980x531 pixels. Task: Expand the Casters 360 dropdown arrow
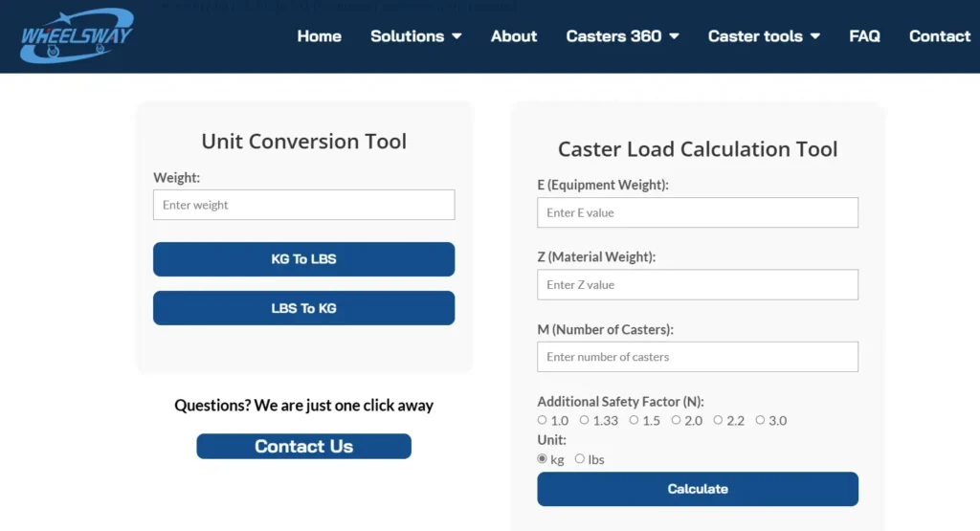click(x=674, y=36)
